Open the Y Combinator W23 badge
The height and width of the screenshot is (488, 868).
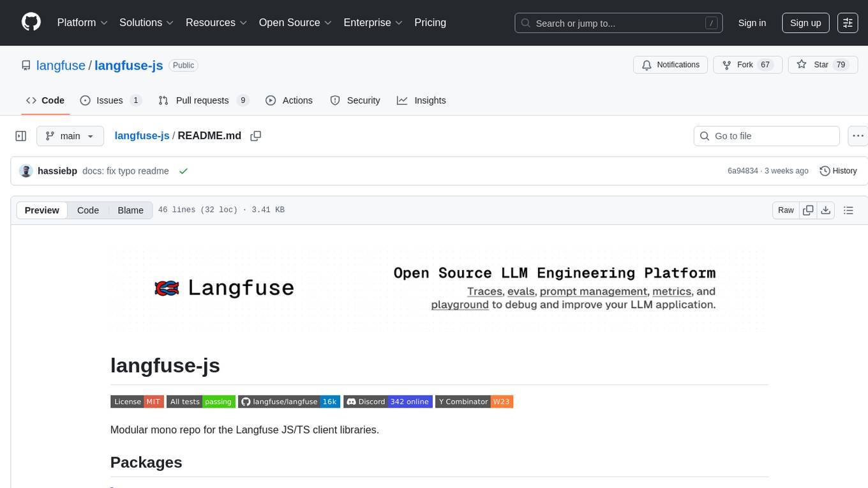474,402
